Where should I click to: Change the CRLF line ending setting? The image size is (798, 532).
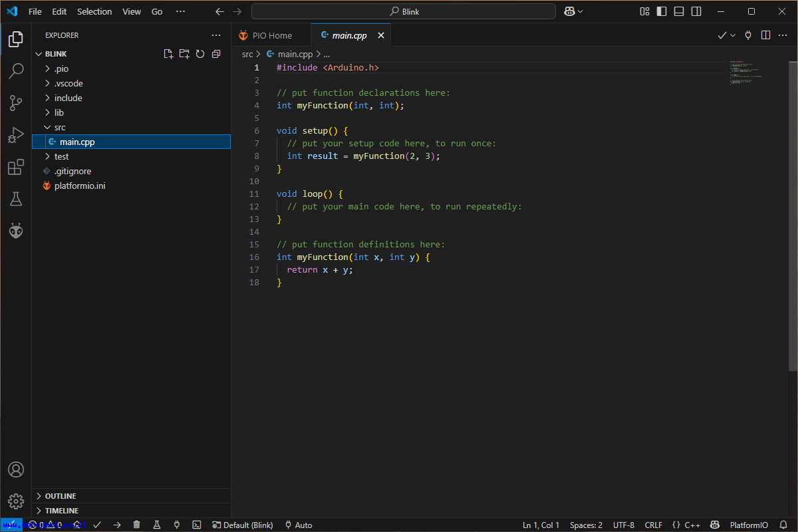653,525
